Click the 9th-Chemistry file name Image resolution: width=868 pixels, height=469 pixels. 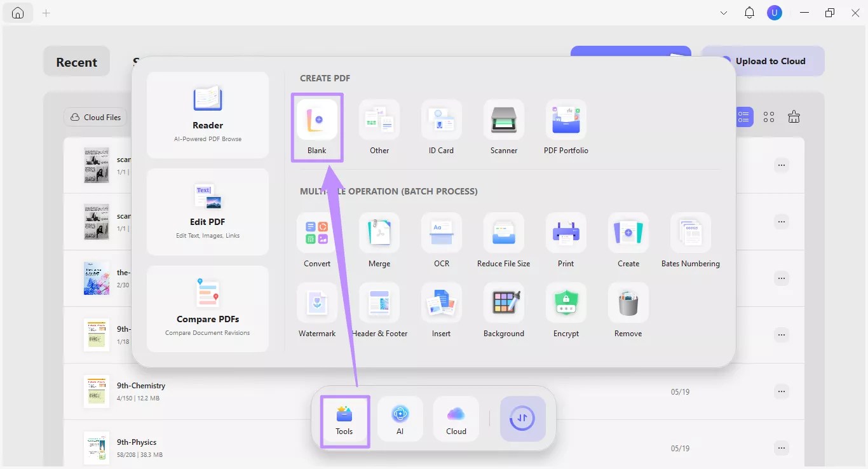(x=141, y=386)
